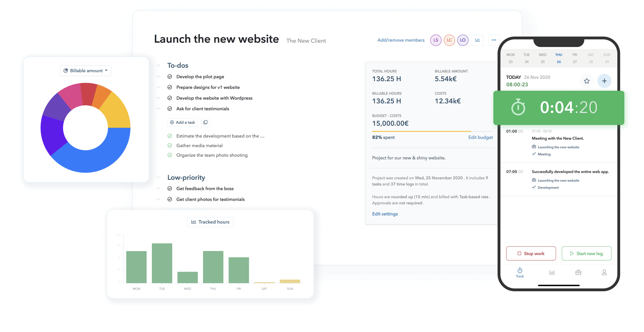Tap Stop work button
644x332 pixels.
pos(531,253)
